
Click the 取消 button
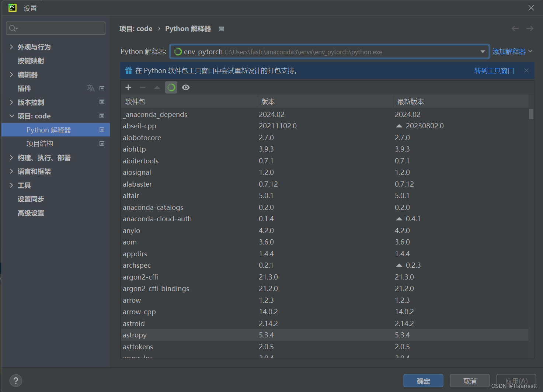pyautogui.click(x=470, y=381)
